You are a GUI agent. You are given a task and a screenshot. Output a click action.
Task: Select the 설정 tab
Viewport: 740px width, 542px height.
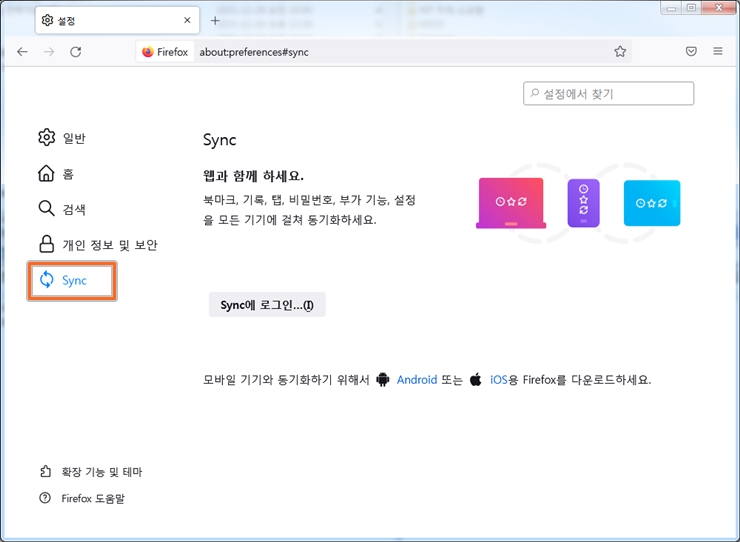(117, 20)
